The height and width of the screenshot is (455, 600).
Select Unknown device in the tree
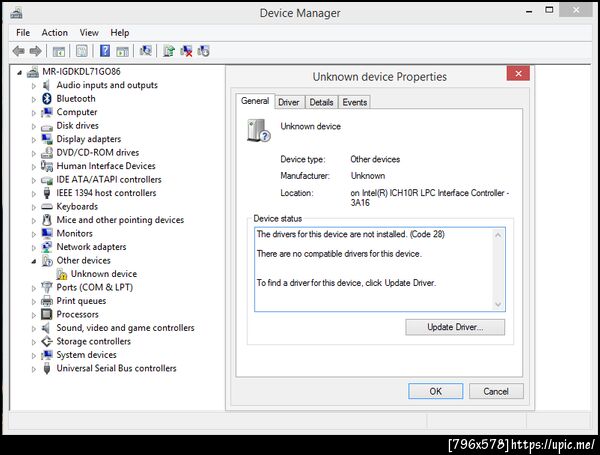coord(104,274)
